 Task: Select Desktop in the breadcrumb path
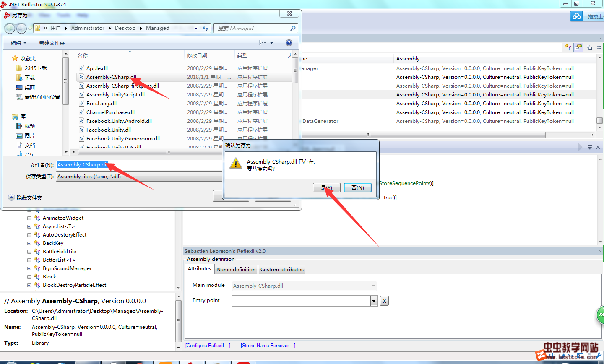click(125, 28)
